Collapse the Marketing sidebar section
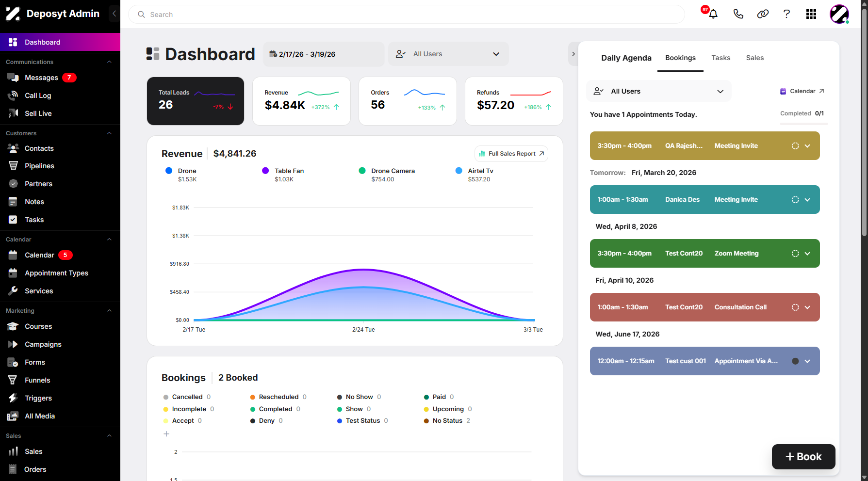 pyautogui.click(x=109, y=311)
